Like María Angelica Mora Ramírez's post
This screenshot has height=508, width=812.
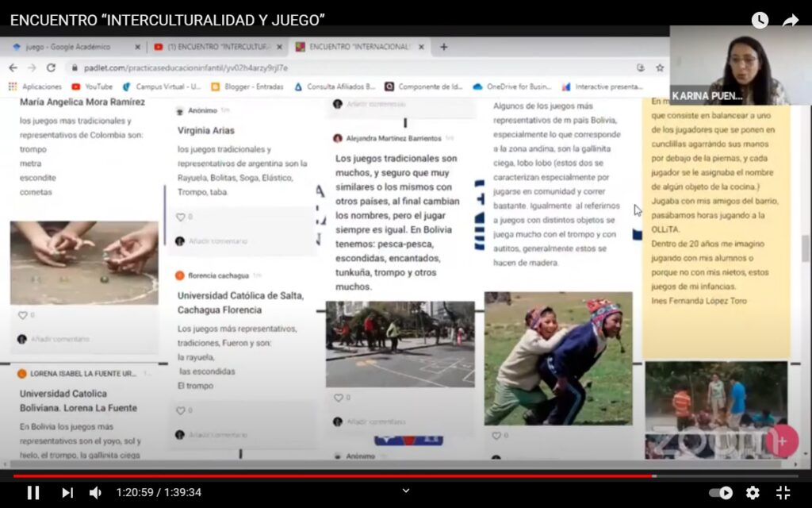pyautogui.click(x=23, y=315)
